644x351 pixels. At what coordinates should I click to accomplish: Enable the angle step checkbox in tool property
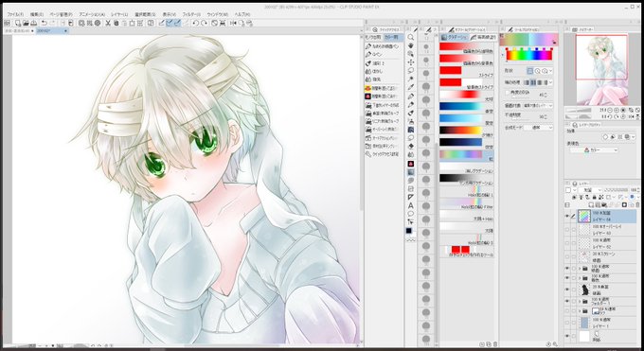(x=508, y=93)
